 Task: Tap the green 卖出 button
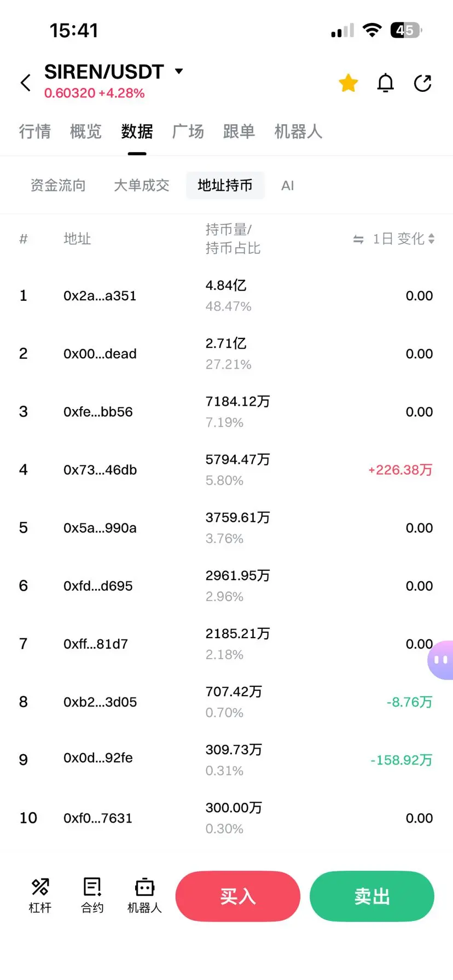pos(372,896)
